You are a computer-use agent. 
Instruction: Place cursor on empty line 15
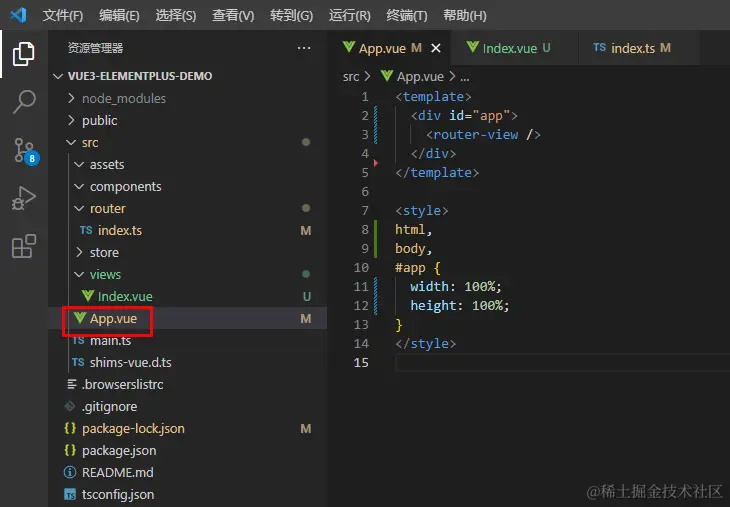click(x=562, y=362)
